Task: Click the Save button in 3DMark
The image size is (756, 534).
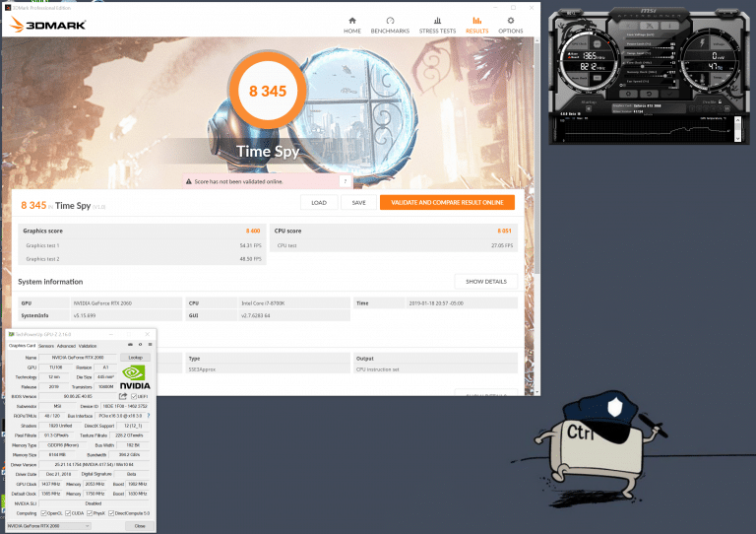Action: 358,203
